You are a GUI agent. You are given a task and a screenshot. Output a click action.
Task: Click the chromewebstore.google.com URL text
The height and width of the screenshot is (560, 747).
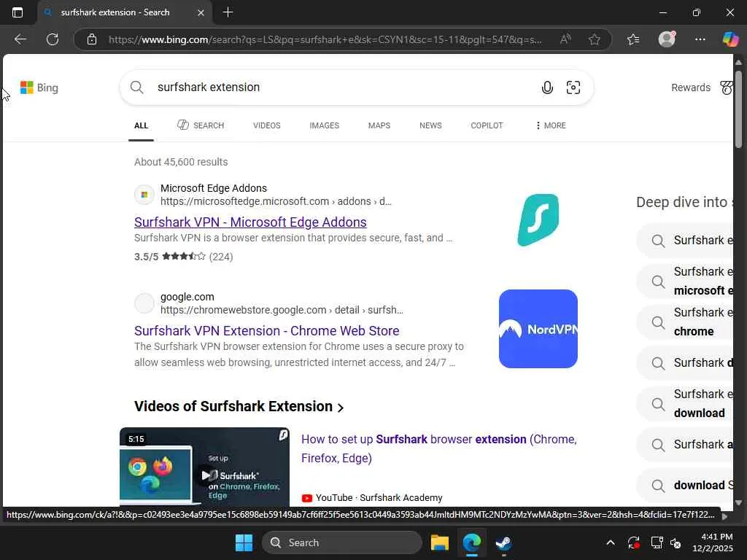tap(282, 310)
